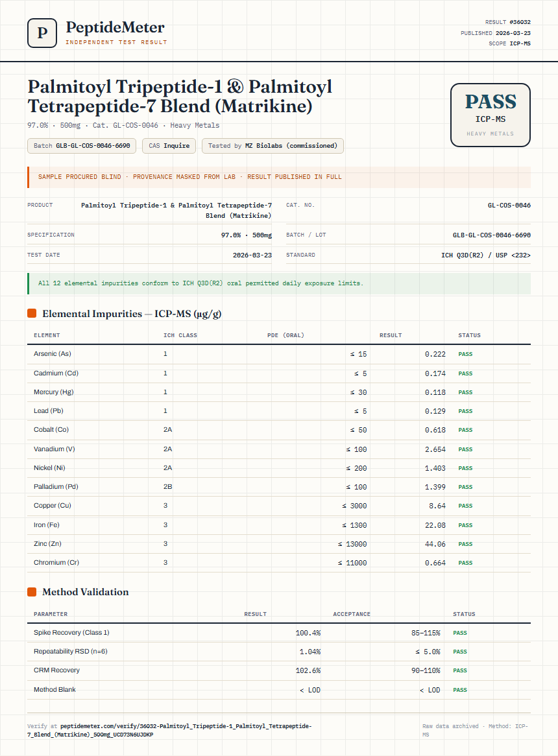The height and width of the screenshot is (756, 558).
Task: Click Cat. No. value GL-COS-0046
Action: [509, 206]
